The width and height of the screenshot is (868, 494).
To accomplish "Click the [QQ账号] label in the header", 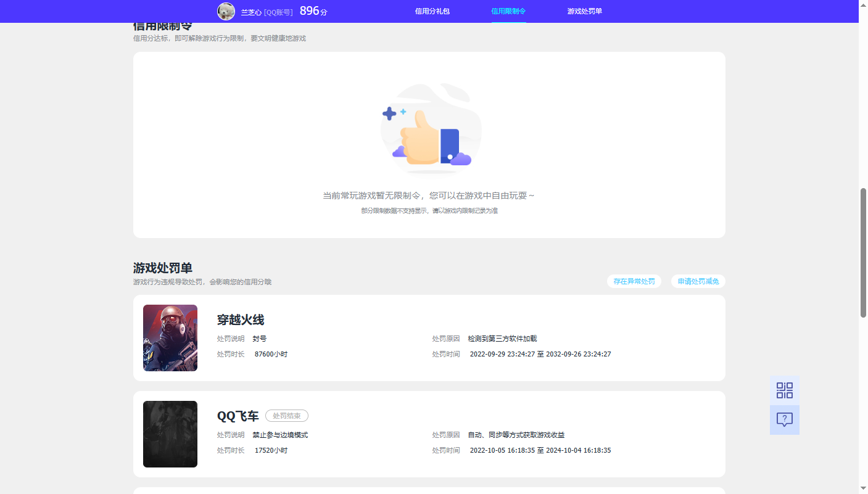I will pos(278,12).
